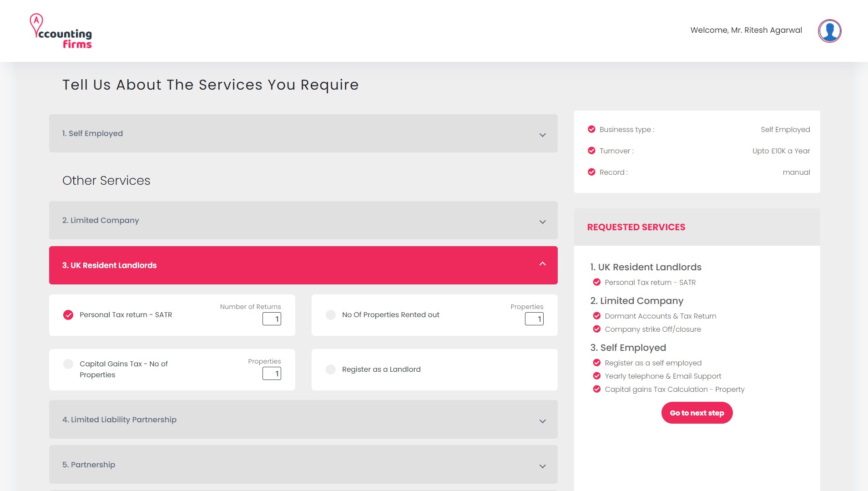Expand the Partnership section chevron
Image resolution: width=868 pixels, height=491 pixels.
click(x=542, y=466)
